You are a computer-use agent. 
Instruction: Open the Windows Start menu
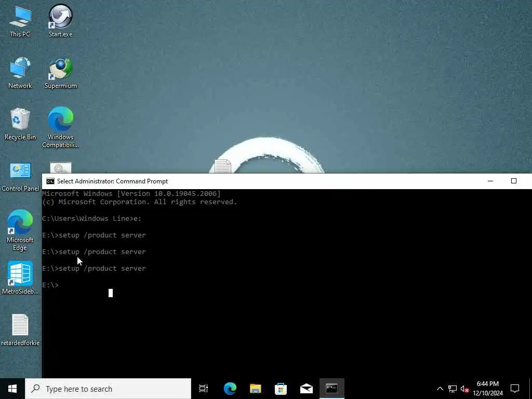[x=12, y=389]
